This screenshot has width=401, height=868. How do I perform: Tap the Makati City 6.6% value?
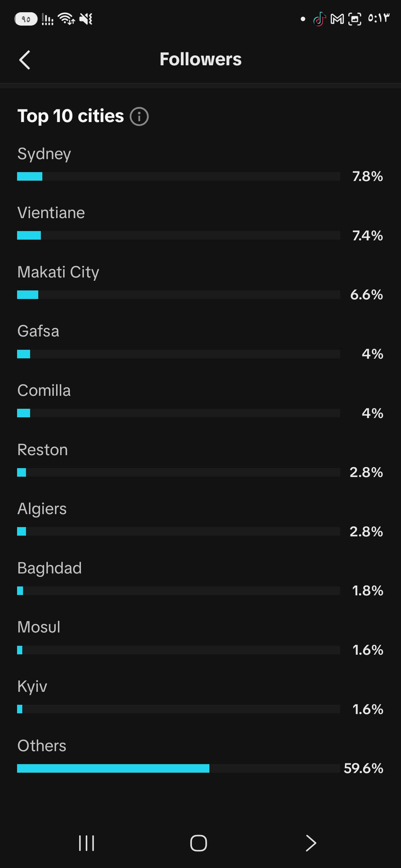coord(366,295)
